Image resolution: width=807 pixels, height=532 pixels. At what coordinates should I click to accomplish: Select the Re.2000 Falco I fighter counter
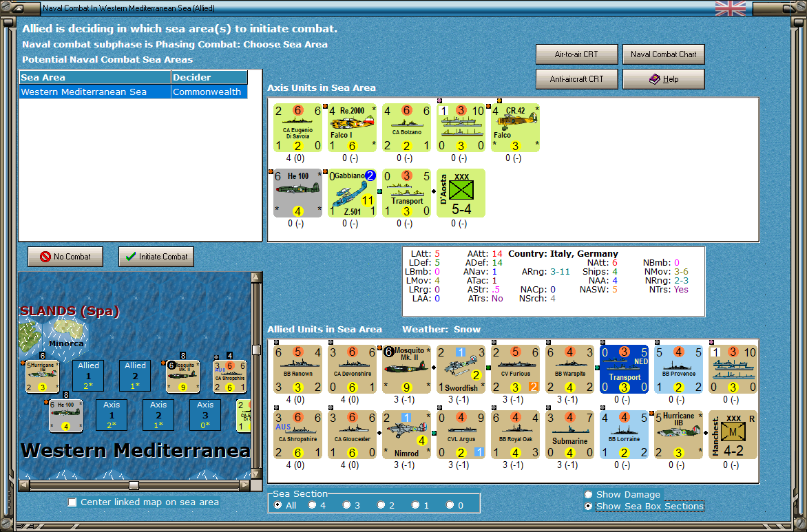352,127
